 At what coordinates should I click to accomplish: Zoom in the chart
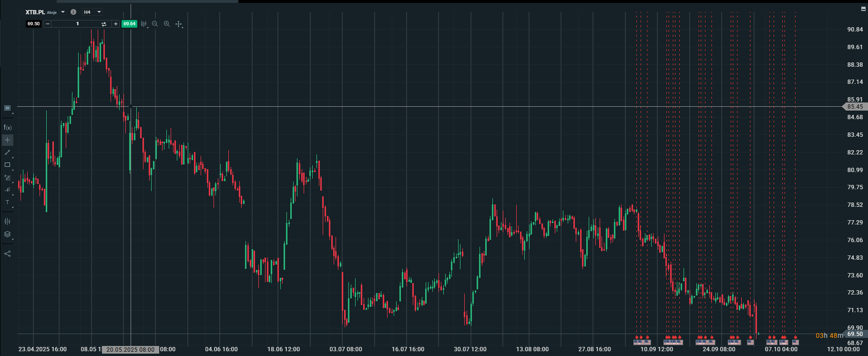point(167,24)
